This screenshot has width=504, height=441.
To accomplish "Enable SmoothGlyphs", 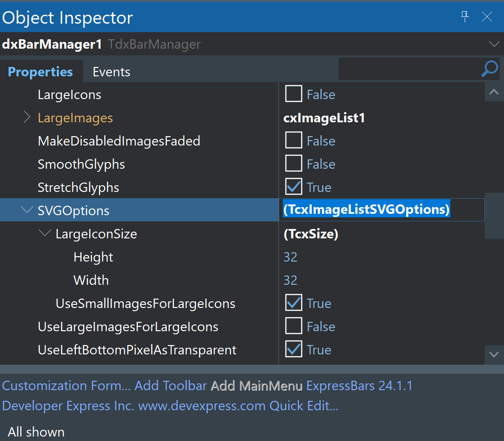I will (x=294, y=163).
